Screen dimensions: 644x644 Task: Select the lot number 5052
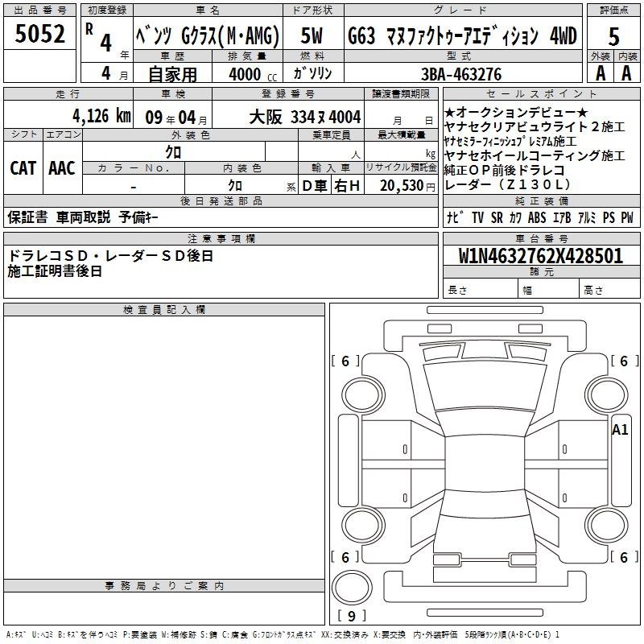coord(40,35)
